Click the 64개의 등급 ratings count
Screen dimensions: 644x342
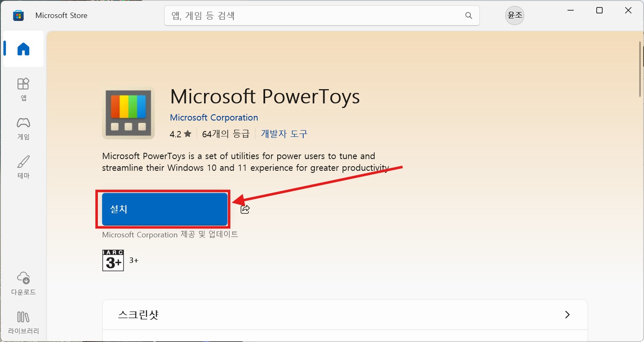226,134
